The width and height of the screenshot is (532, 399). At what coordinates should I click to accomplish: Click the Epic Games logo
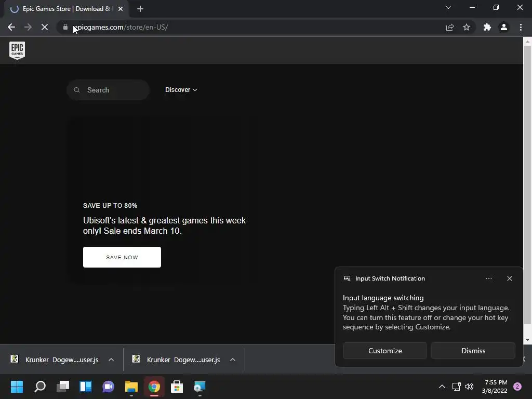17,50
